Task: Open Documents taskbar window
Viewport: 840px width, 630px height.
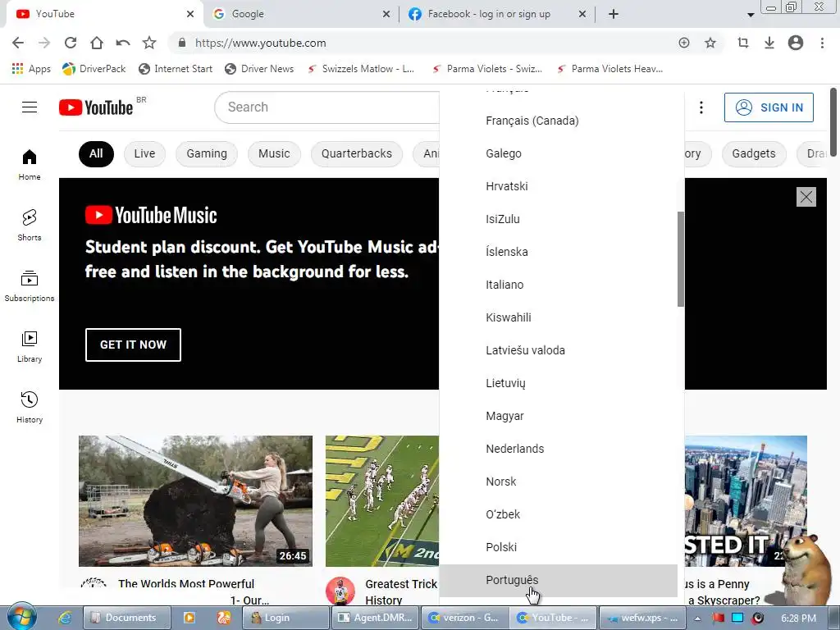Action: 127,618
